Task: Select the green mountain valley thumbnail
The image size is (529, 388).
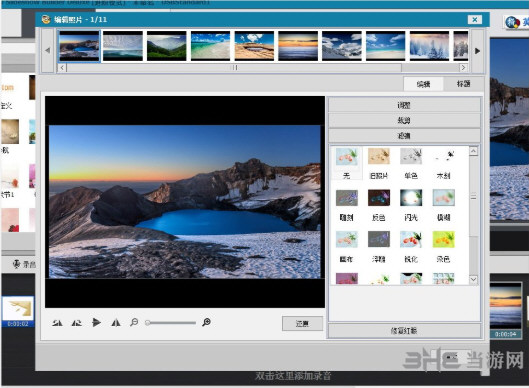Action: [167, 46]
